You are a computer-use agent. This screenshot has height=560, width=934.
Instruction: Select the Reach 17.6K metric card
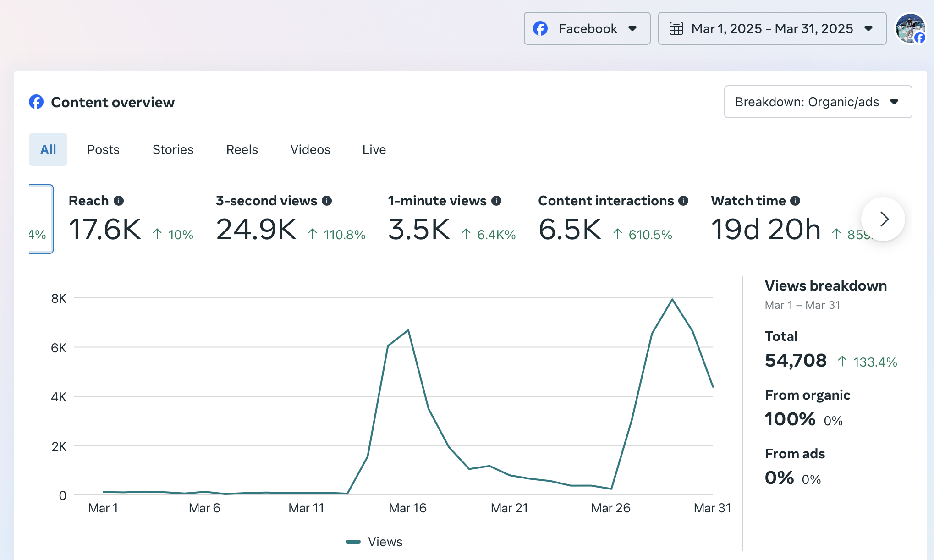point(131,219)
